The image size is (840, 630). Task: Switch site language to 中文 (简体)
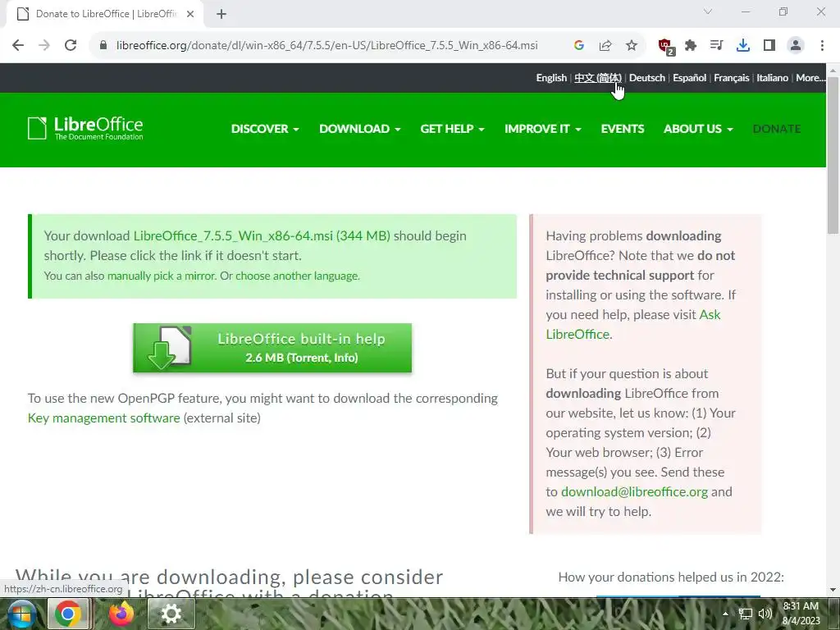click(598, 78)
